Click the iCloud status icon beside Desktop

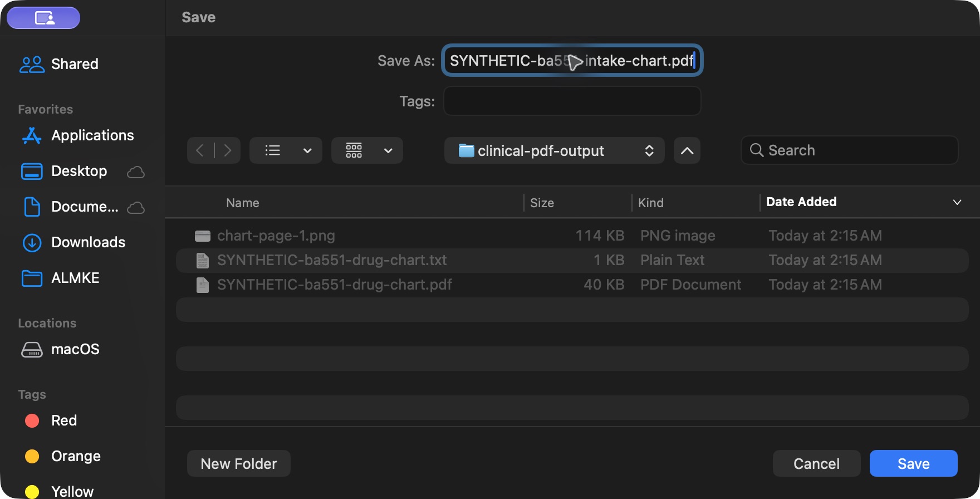[136, 172]
